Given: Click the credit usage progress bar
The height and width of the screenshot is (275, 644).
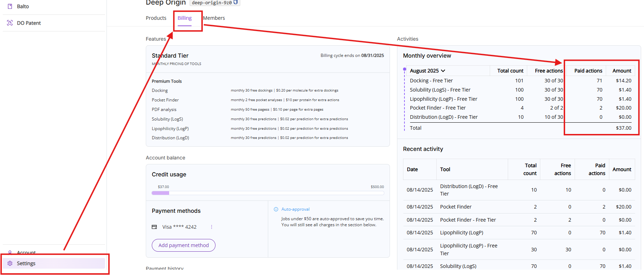Looking at the screenshot, I should 268,193.
